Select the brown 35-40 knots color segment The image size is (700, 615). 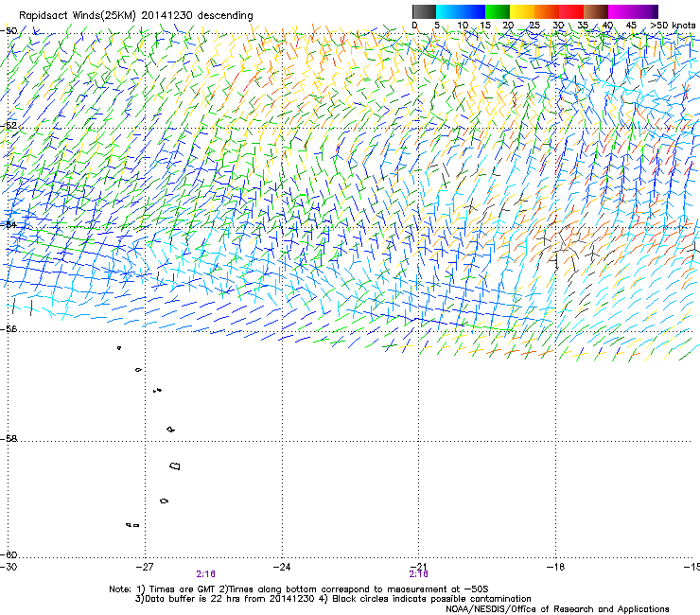pos(596,11)
